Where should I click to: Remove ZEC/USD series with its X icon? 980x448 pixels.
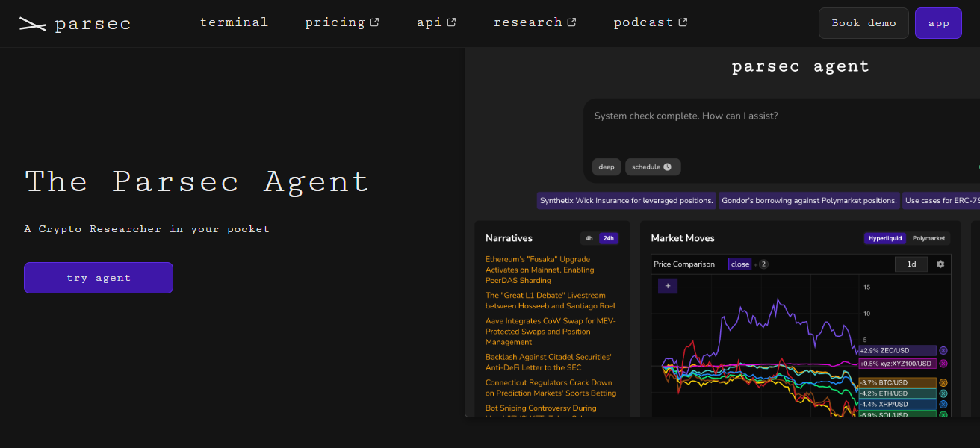pos(943,350)
